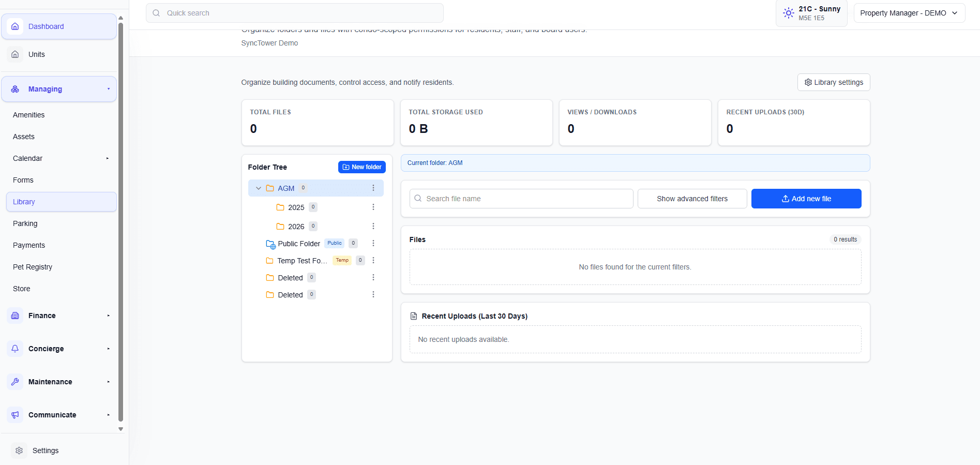Click the Temp Test folder icon
The height and width of the screenshot is (465, 980).
coord(269,261)
